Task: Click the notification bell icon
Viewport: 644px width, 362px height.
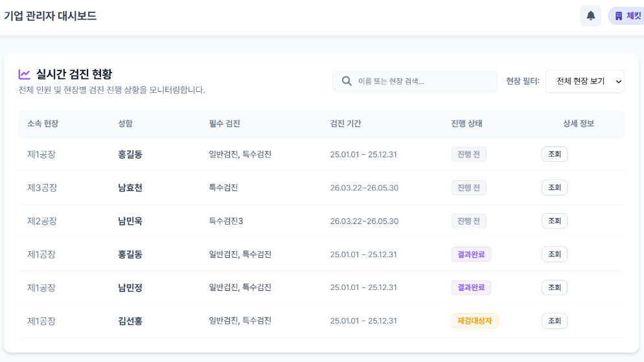Action: pos(590,16)
